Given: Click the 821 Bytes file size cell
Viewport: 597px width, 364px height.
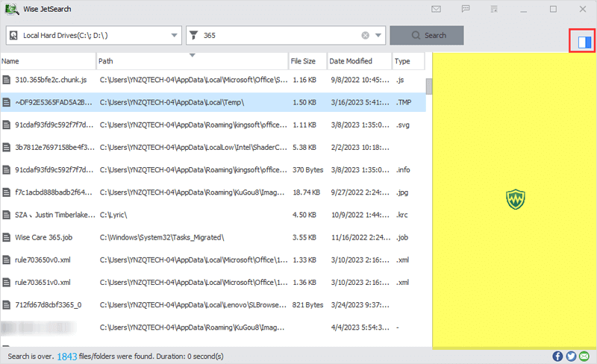Looking at the screenshot, I should pos(307,304).
